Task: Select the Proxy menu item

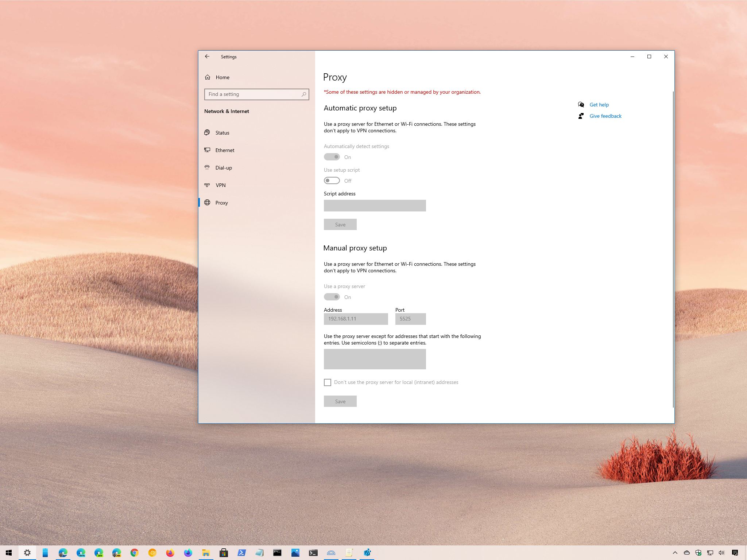Action: (223, 202)
